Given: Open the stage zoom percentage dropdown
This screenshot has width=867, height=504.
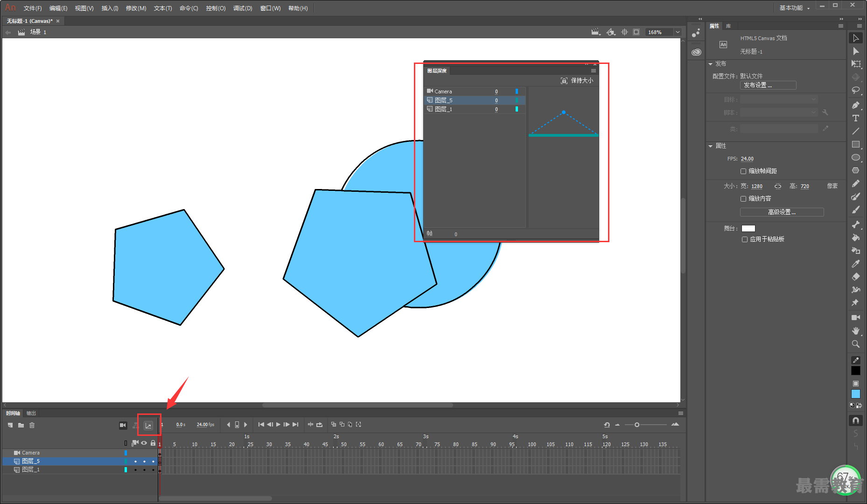Looking at the screenshot, I should click(x=678, y=32).
